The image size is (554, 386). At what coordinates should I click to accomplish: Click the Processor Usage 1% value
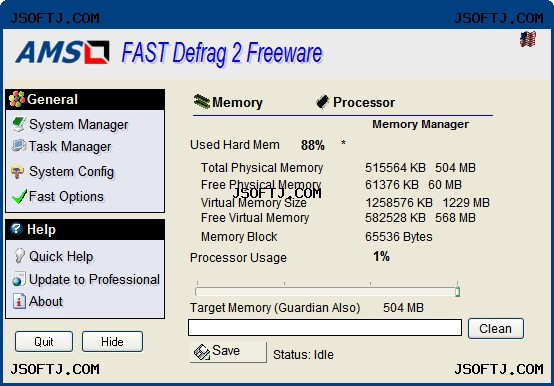(381, 256)
